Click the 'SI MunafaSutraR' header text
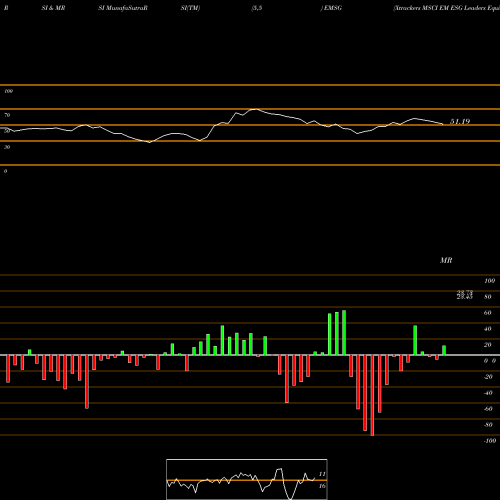Image resolution: width=500 pixels, height=500 pixels. pos(123,8)
